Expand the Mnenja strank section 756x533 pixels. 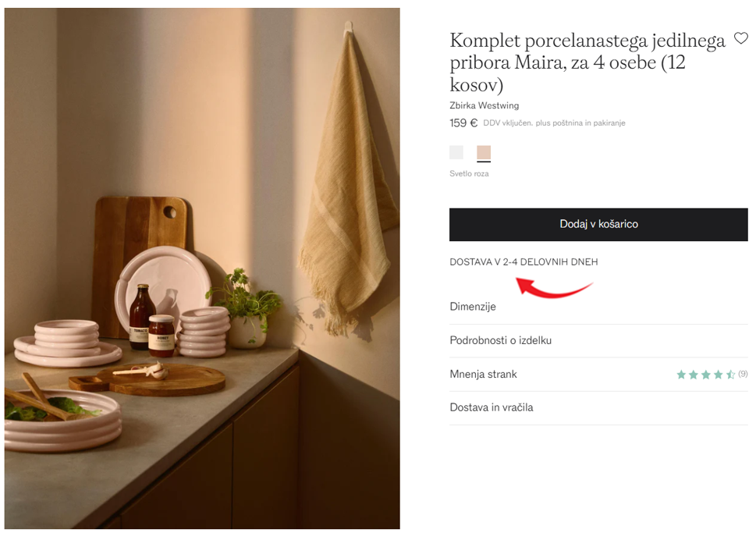598,375
